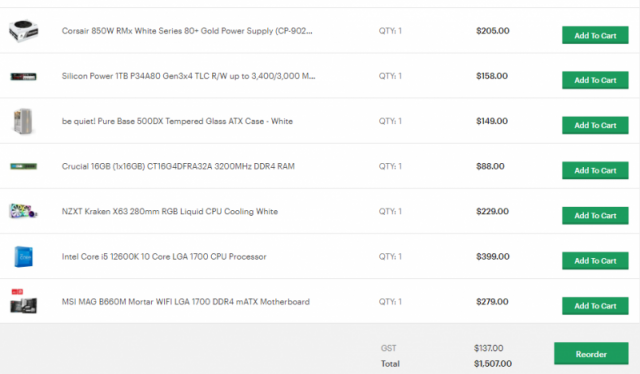Add Crucial 16GB RAM to cart
This screenshot has height=374, width=640.
(595, 170)
